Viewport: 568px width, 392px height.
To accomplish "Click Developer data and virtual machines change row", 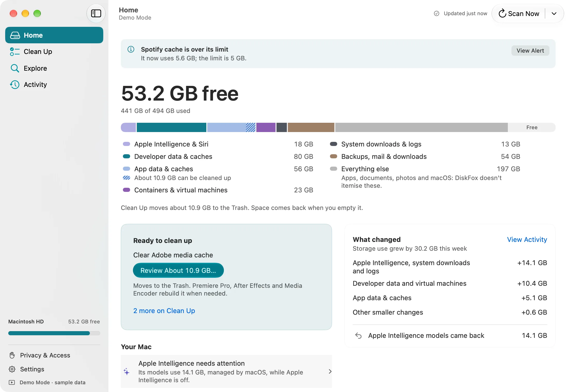I will point(450,283).
